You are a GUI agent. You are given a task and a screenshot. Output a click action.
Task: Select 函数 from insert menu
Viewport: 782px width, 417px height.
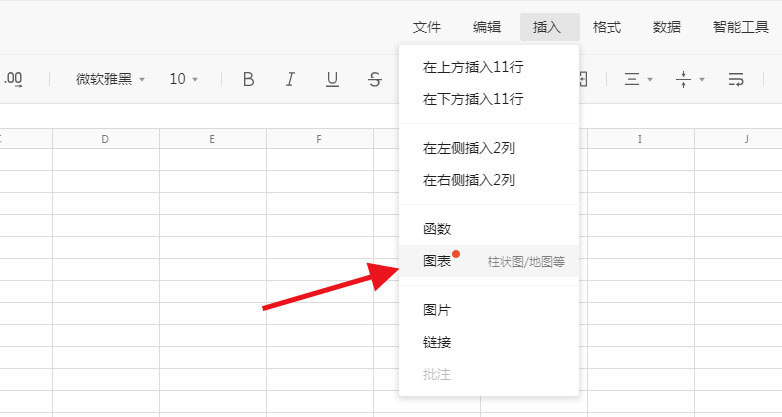coord(489,229)
